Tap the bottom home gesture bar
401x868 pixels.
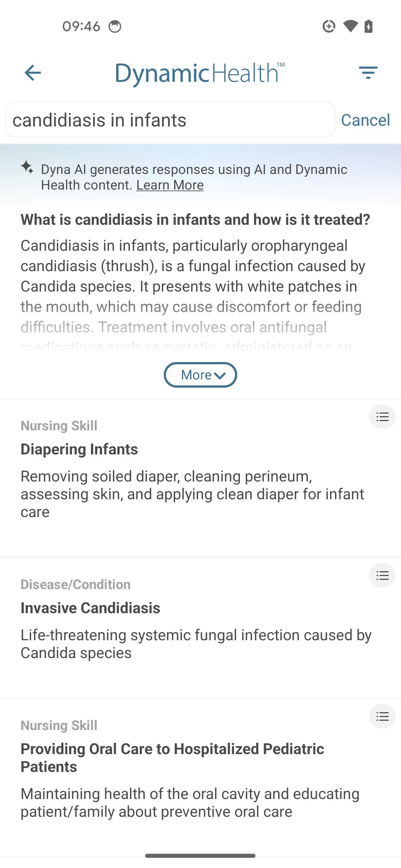(200, 856)
